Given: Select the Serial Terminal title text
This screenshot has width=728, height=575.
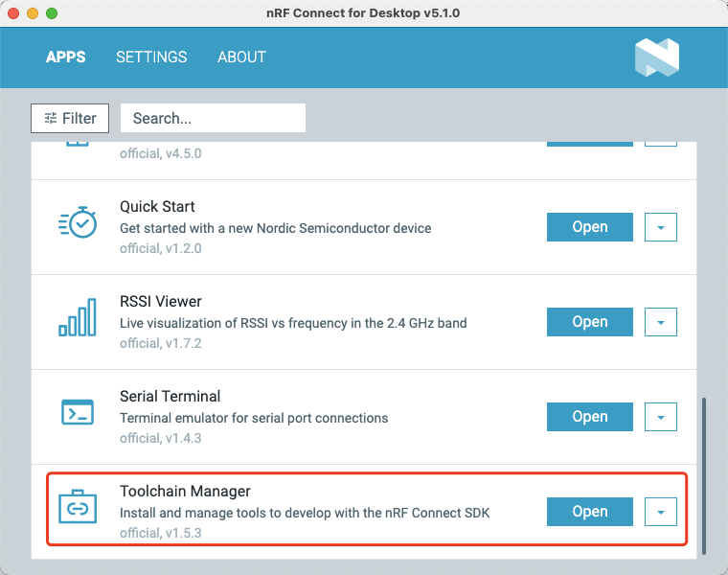Looking at the screenshot, I should (170, 396).
